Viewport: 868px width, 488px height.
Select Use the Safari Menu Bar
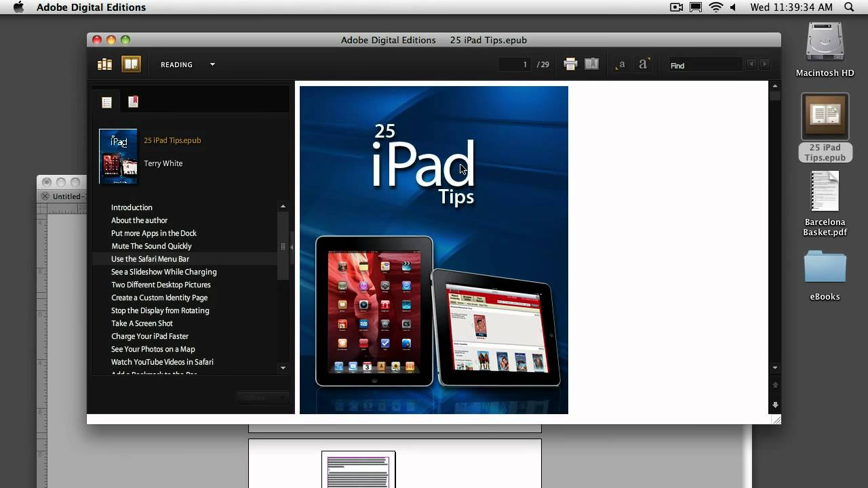pyautogui.click(x=150, y=259)
